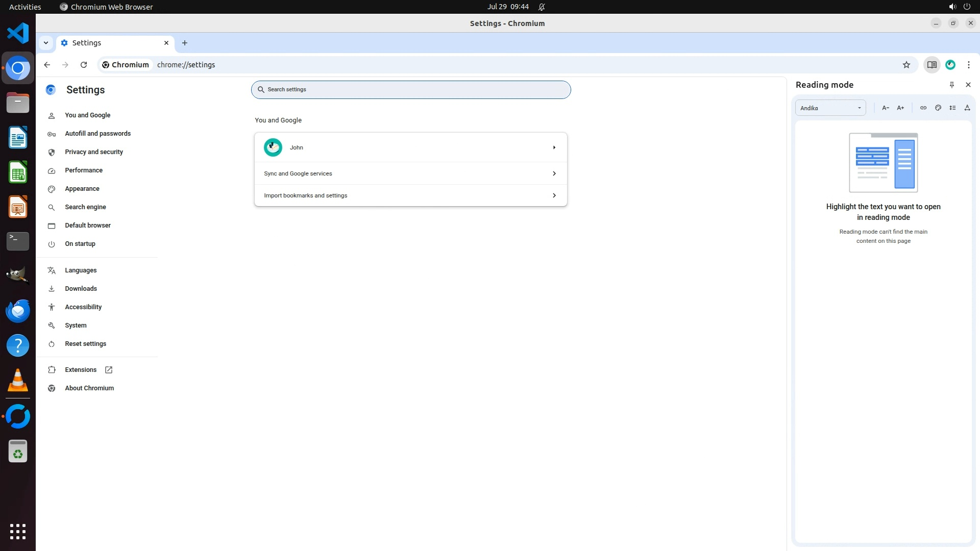This screenshot has height=551, width=980.
Task: Pin Reading mode to toolbar
Action: [952, 85]
